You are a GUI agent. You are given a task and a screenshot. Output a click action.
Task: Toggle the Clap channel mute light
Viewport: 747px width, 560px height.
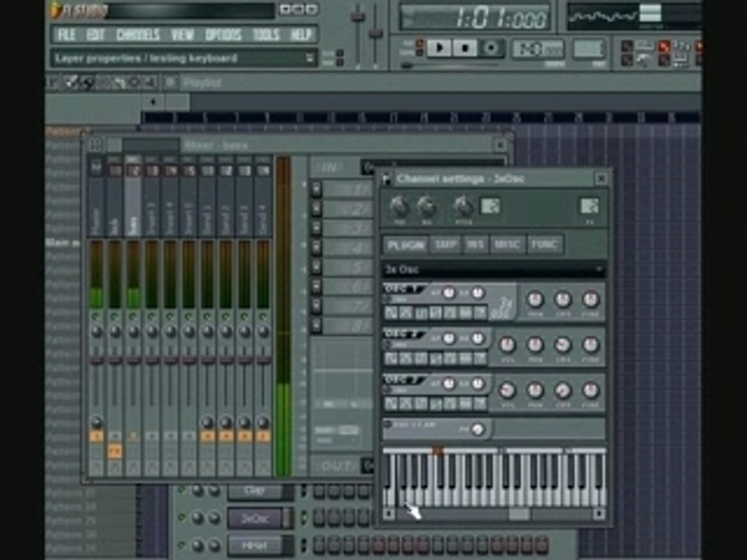click(x=181, y=490)
